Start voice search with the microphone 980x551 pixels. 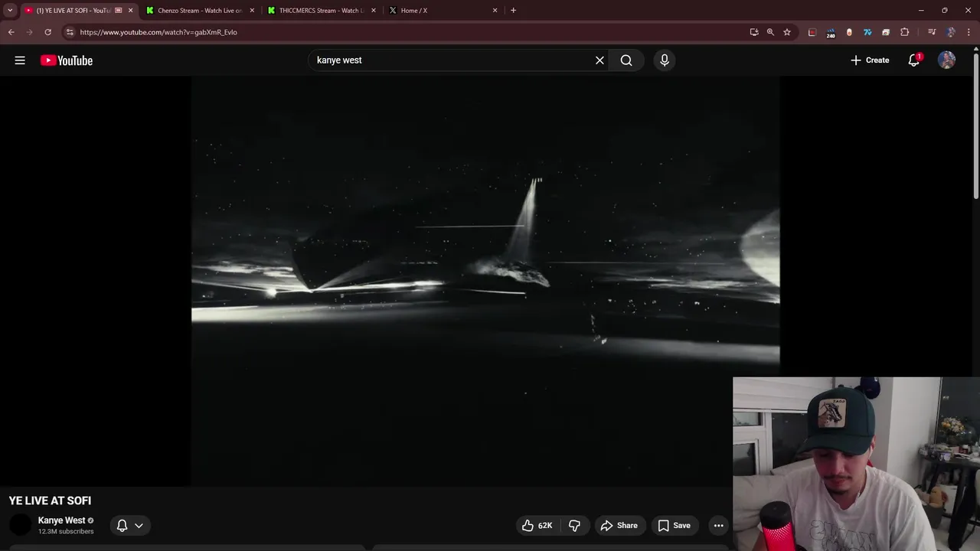665,60
